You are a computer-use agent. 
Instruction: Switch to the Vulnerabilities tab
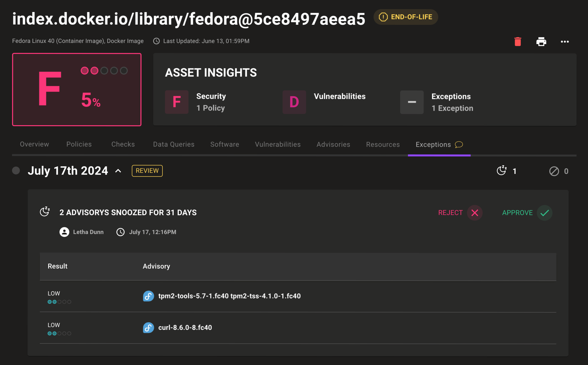(278, 144)
